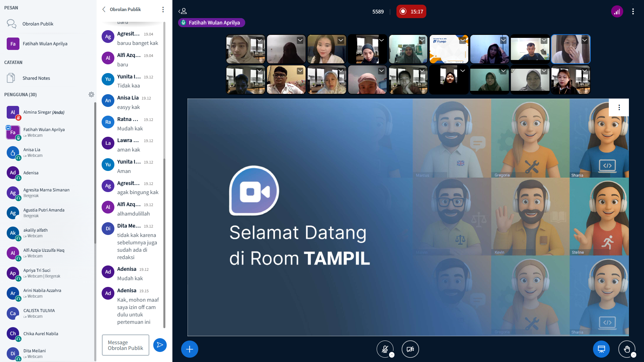Click the Selamat Datang presentation slide

coord(408,217)
